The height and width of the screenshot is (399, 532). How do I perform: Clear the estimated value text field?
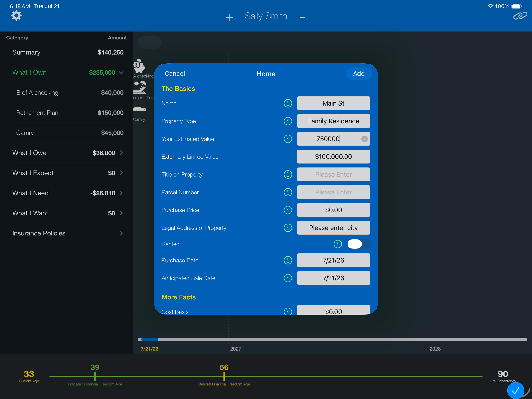[x=364, y=139]
